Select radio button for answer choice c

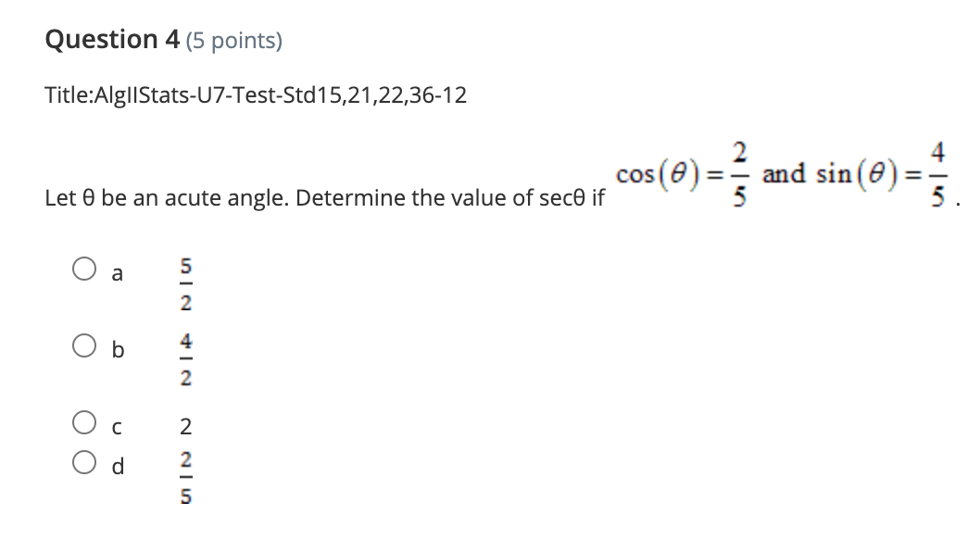point(86,424)
